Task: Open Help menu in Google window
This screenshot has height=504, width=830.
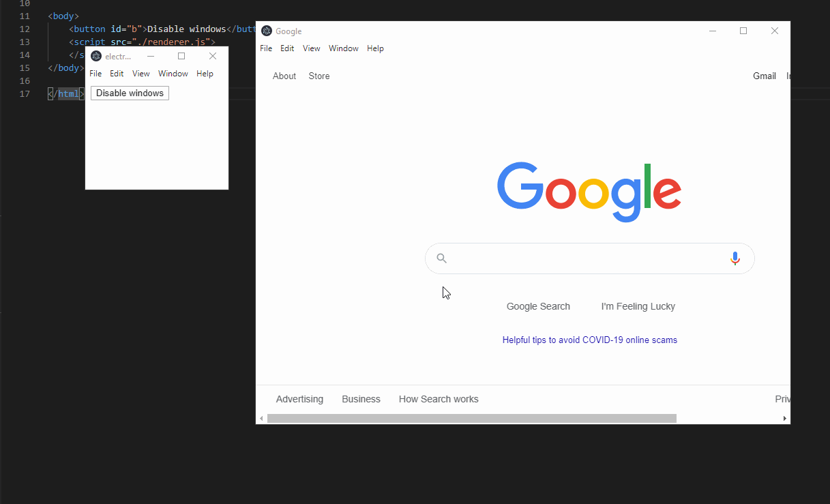Action: coord(375,48)
